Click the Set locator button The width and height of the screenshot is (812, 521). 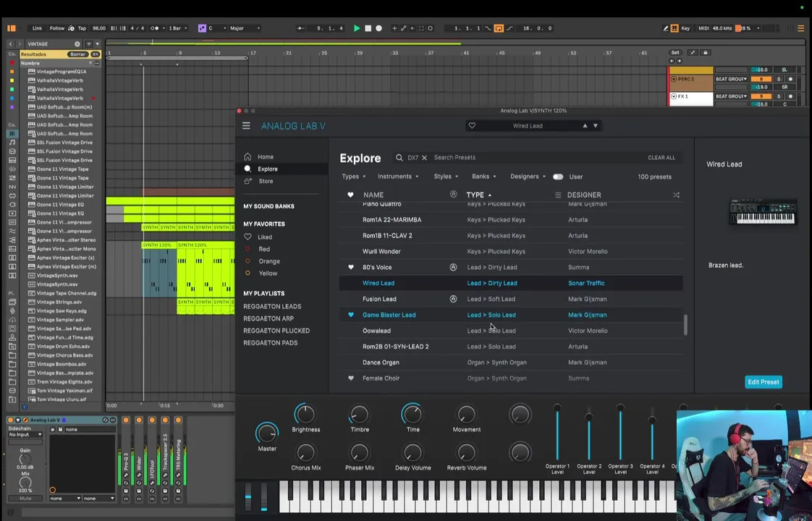[675, 53]
